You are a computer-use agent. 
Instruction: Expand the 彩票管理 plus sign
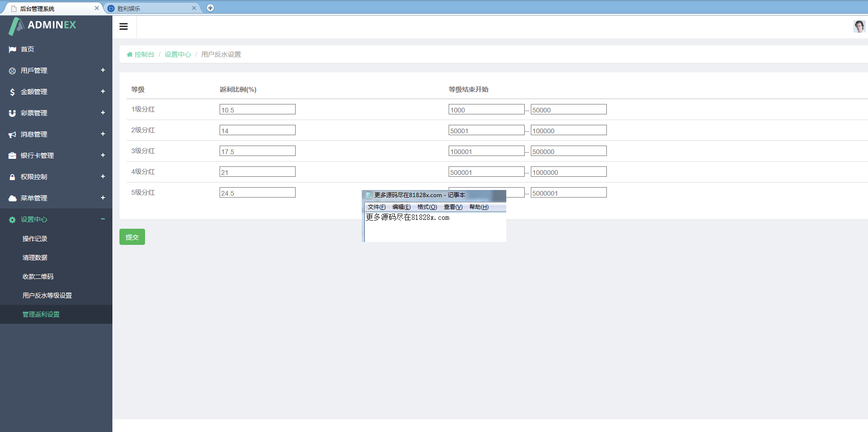pyautogui.click(x=102, y=113)
